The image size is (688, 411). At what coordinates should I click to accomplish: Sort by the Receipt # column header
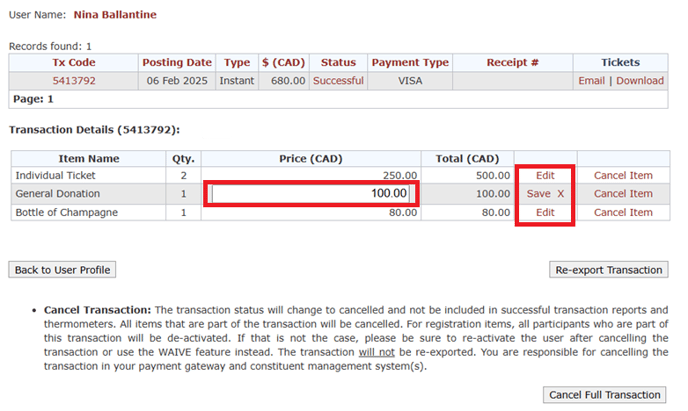click(512, 62)
